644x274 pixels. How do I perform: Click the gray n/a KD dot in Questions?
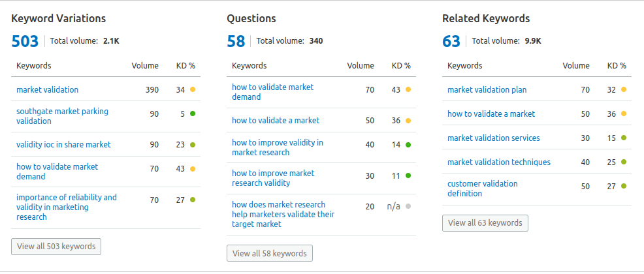[408, 206]
